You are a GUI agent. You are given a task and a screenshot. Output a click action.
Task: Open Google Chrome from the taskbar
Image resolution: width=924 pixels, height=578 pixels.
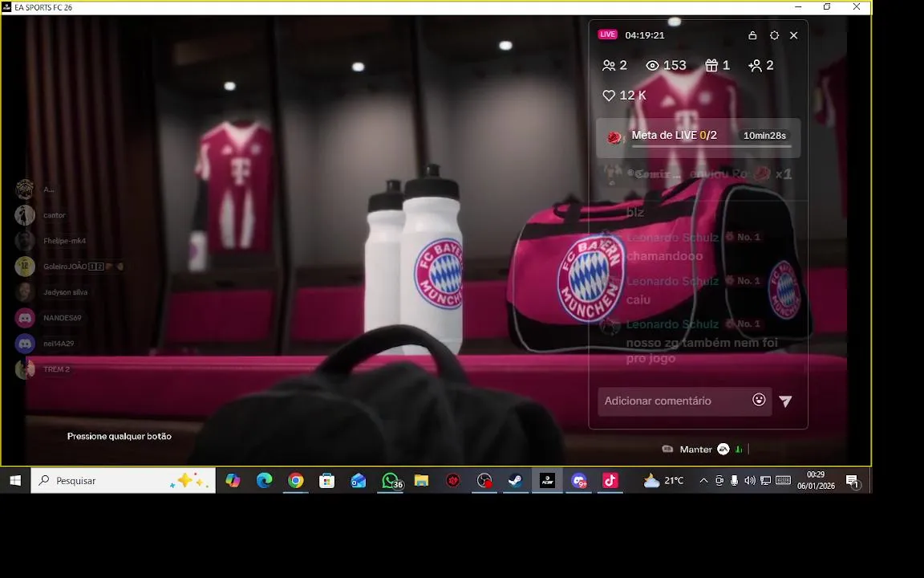pyautogui.click(x=296, y=481)
